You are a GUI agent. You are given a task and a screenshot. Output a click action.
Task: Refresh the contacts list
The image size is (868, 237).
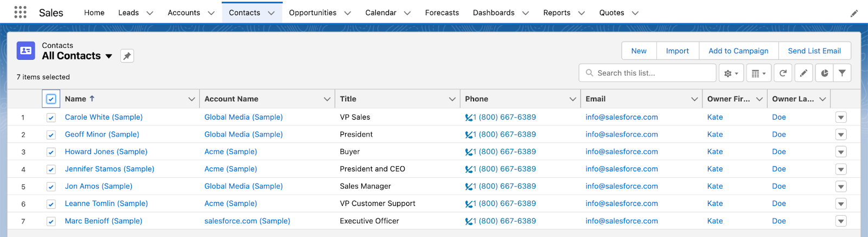coord(783,73)
